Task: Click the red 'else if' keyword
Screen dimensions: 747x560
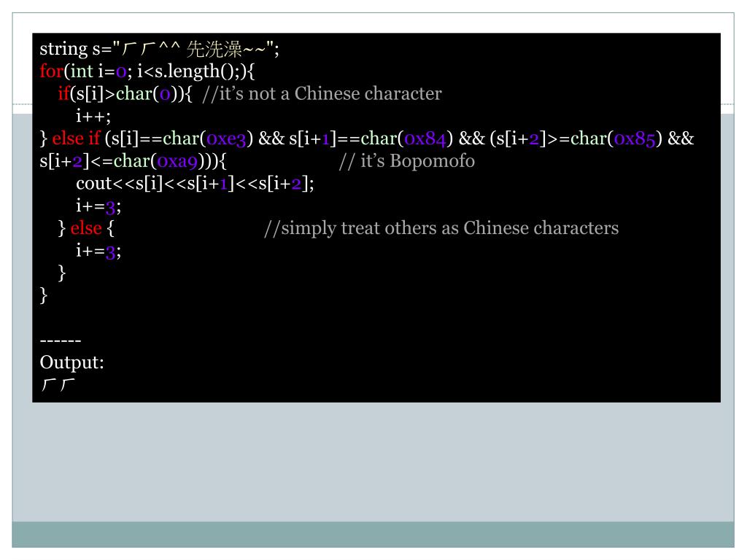Action: tap(76, 139)
